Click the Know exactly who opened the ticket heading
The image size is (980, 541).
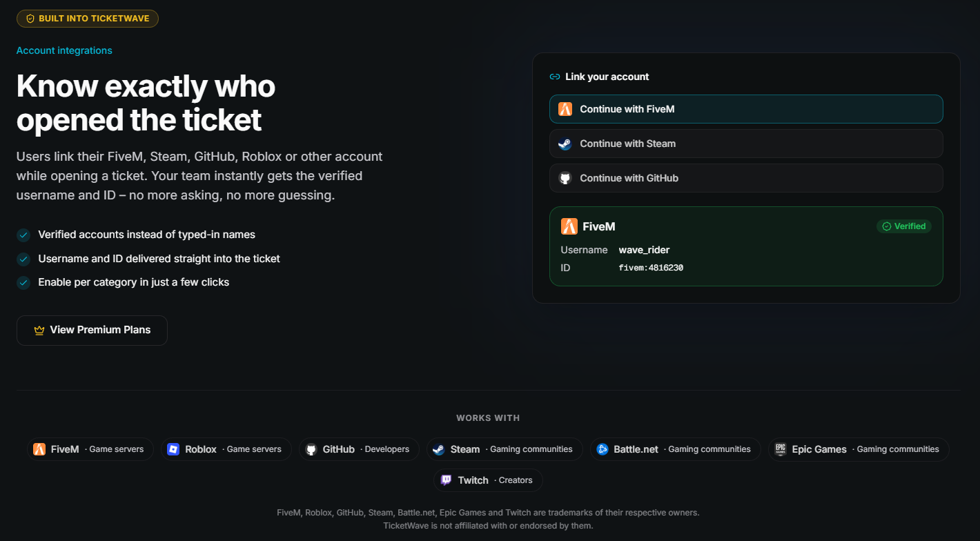(146, 104)
